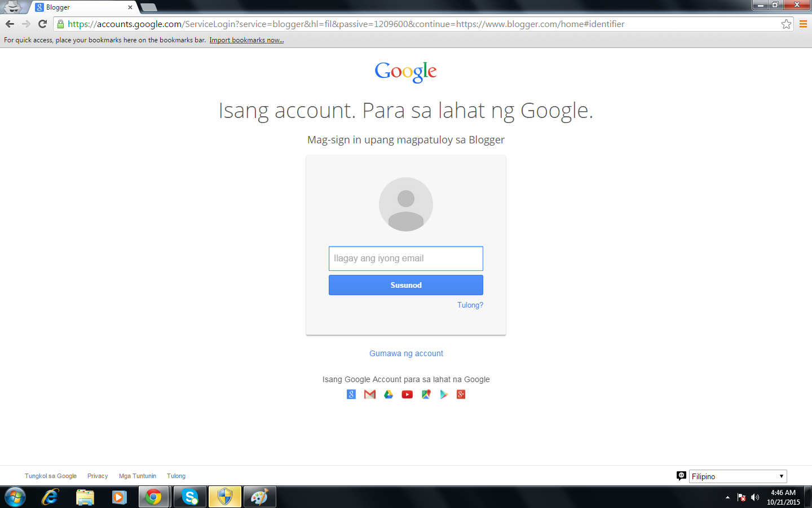Click the Gmail envelope icon
Screen dimensions: 812x508
click(370, 395)
